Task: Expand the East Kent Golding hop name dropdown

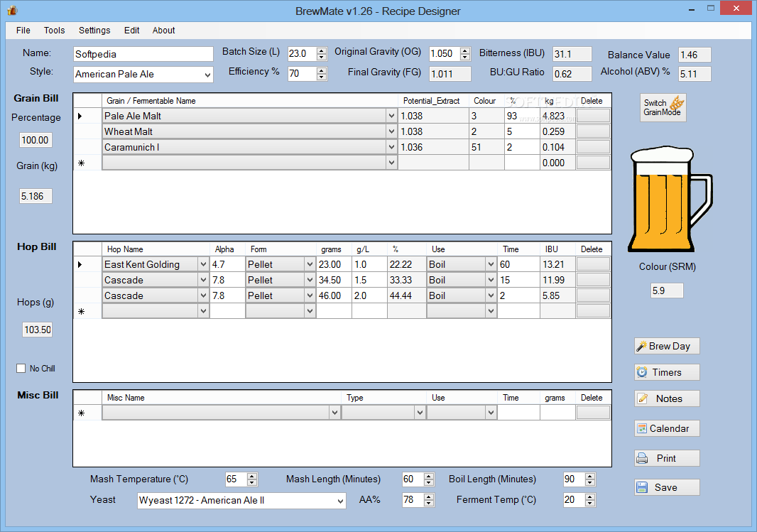Action: click(x=203, y=264)
